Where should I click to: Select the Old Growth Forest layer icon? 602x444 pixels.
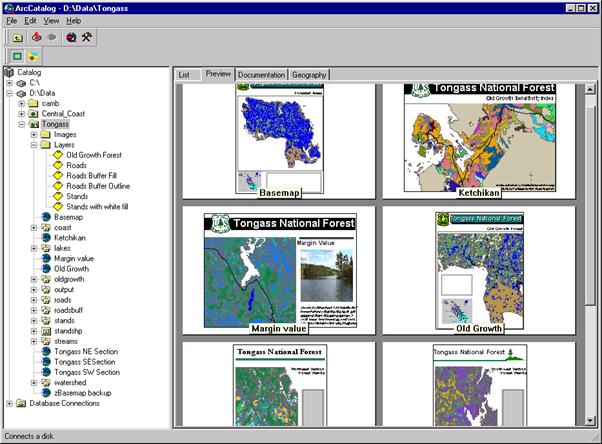pos(58,155)
